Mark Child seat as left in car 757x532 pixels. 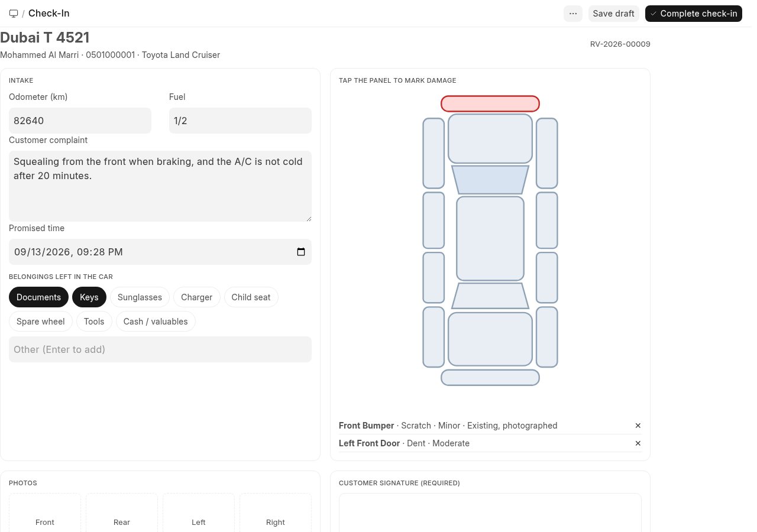coord(251,297)
